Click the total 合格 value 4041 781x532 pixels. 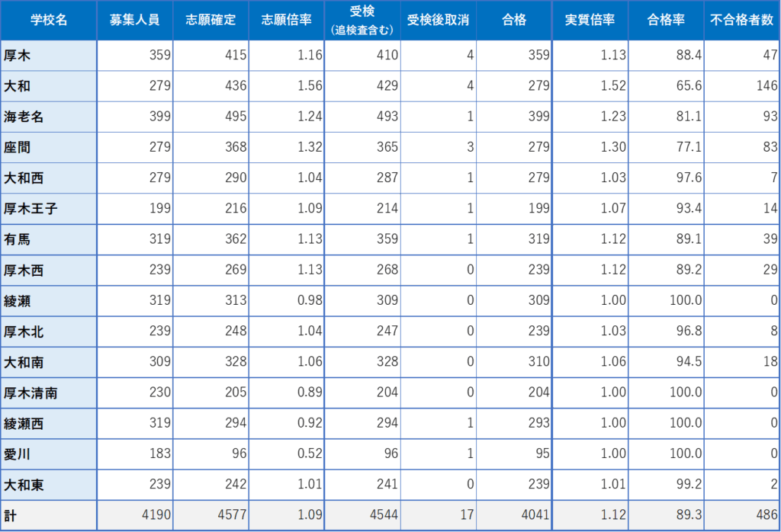click(535, 514)
